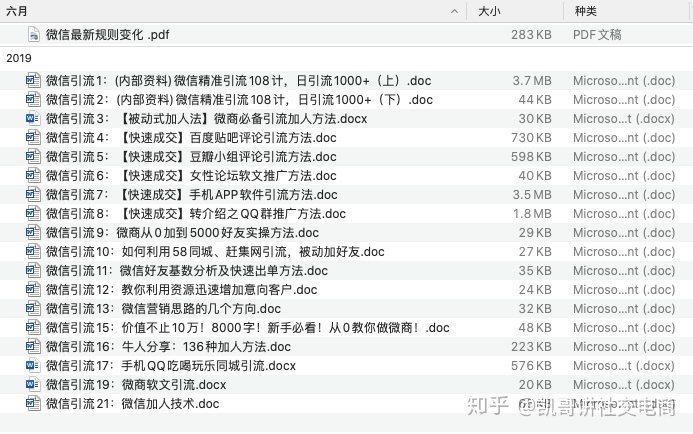The width and height of the screenshot is (693, 434).
Task: Sort files by the 种类 column header
Action: click(586, 11)
